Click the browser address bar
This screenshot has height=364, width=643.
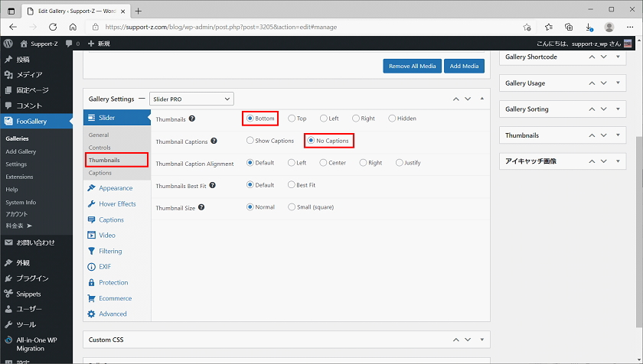pyautogui.click(x=306, y=27)
